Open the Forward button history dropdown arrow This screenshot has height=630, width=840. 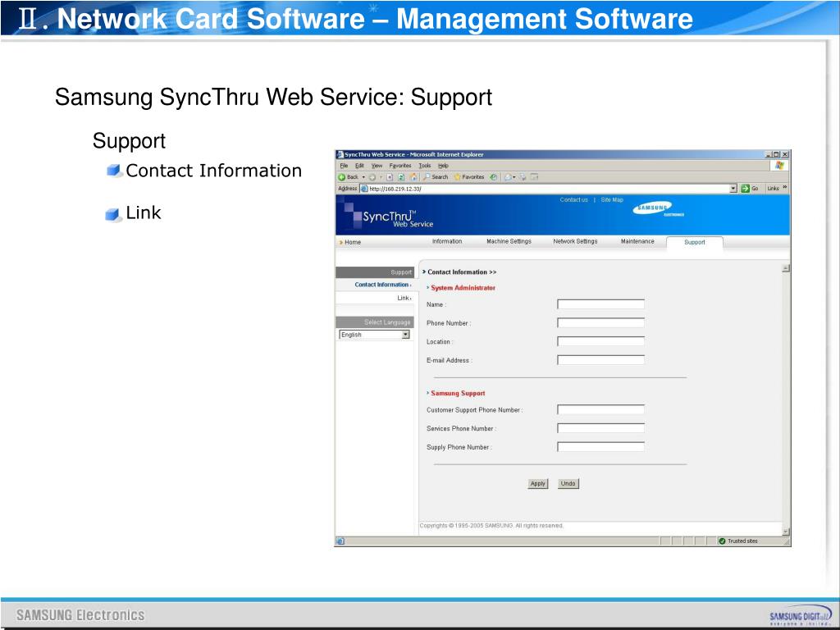381,177
